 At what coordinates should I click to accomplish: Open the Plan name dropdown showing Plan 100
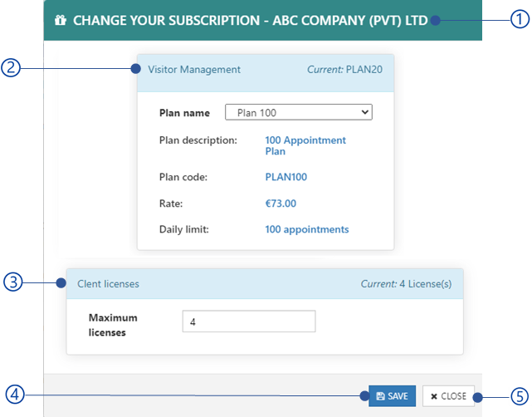coord(299,112)
